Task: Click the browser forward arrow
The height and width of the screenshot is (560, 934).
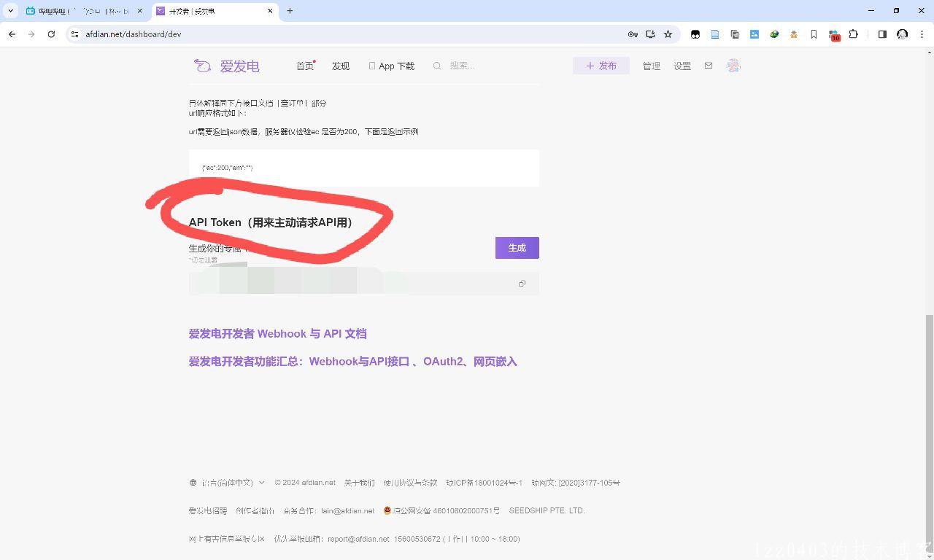Action: [31, 34]
